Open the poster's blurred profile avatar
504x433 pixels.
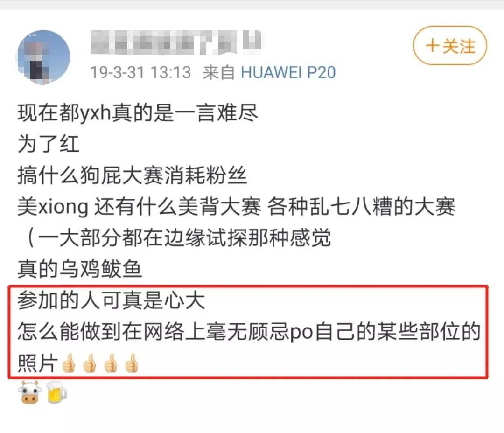coord(43,57)
